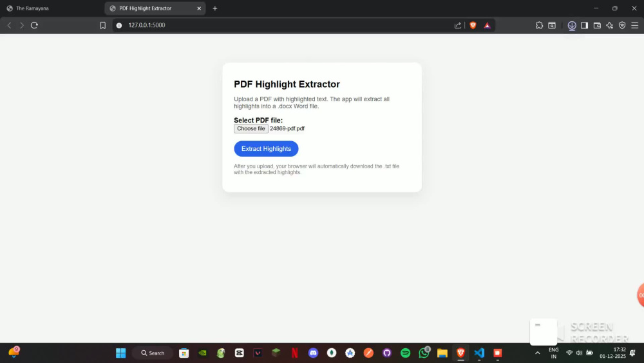
Task: Open the downloads icon in toolbar
Action: 572,26
